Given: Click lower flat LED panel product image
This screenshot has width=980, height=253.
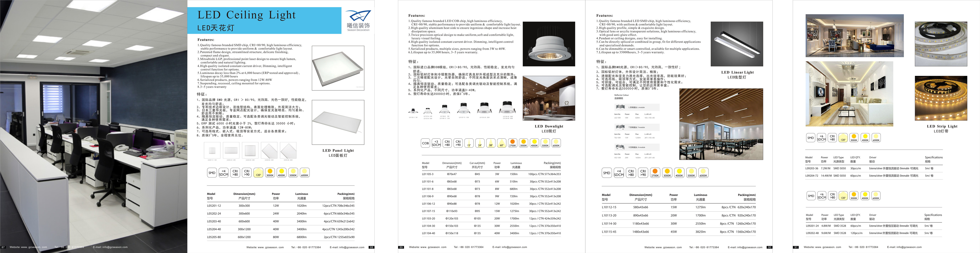Looking at the screenshot, I should [338, 122].
